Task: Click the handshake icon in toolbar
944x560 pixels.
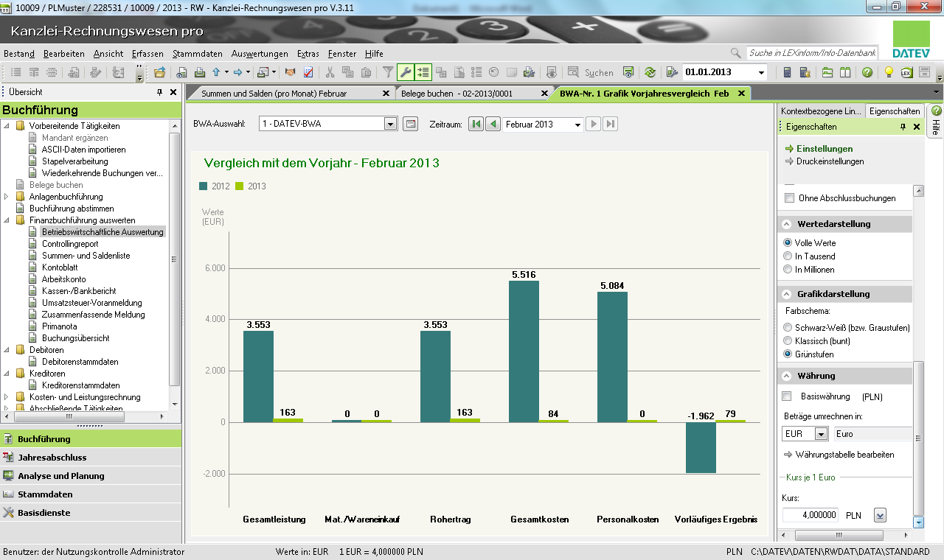Action: coord(291,72)
